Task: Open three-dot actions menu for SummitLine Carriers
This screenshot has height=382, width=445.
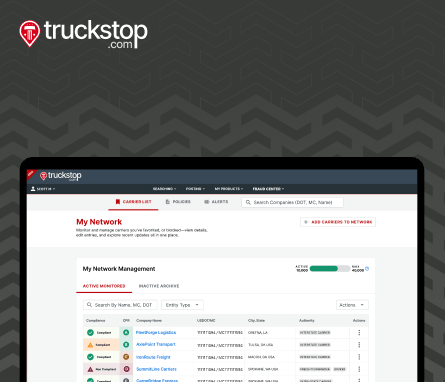Action: tap(359, 369)
